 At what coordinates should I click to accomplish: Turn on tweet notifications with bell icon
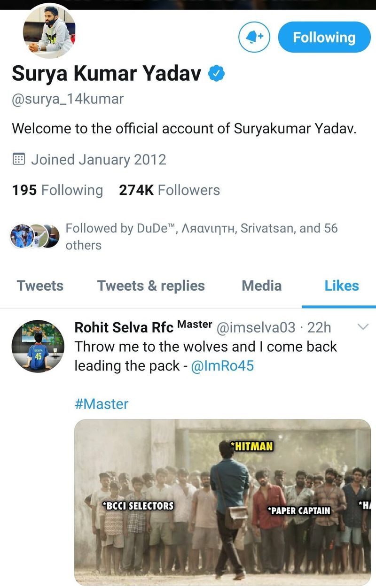pyautogui.click(x=254, y=38)
